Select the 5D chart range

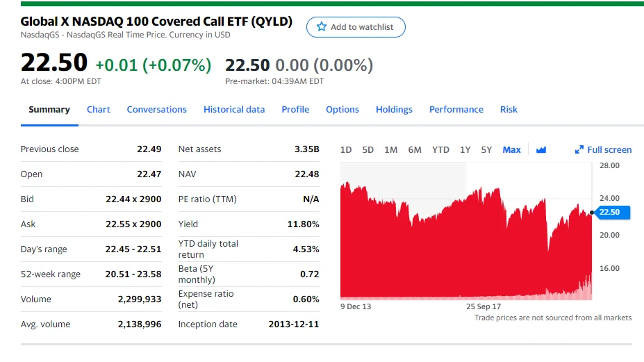click(368, 149)
